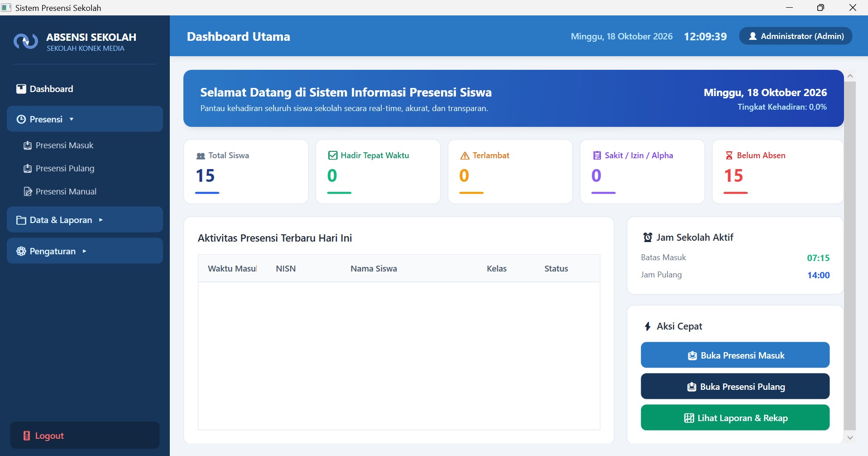This screenshot has height=456, width=868.
Task: Click the Waktu Masuk column header
Action: coord(232,269)
